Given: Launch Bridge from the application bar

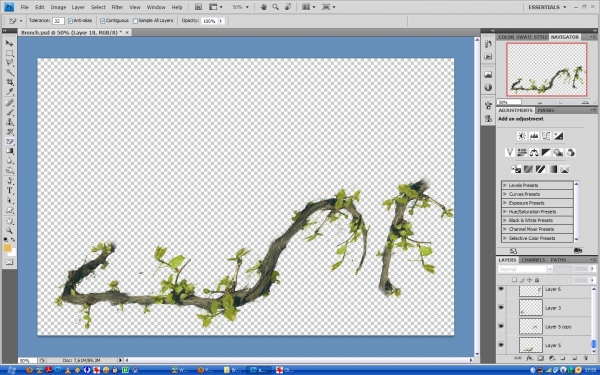Looking at the screenshot, I should pos(198,7).
